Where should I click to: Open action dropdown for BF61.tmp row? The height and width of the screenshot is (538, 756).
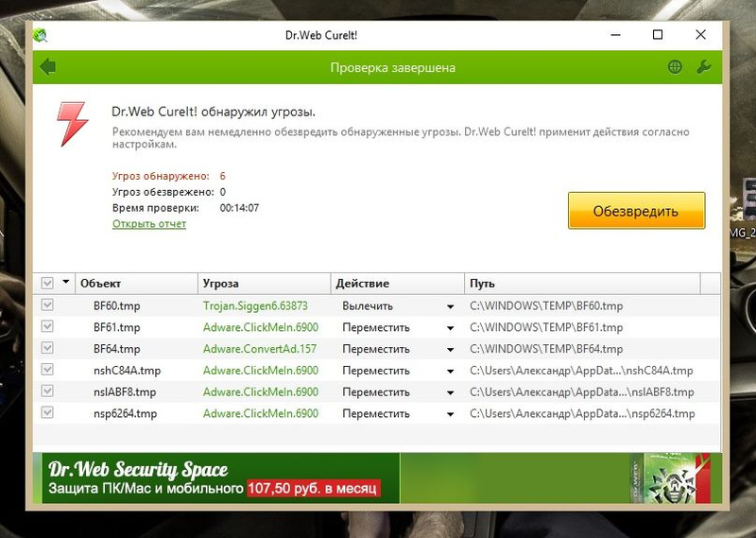point(451,328)
